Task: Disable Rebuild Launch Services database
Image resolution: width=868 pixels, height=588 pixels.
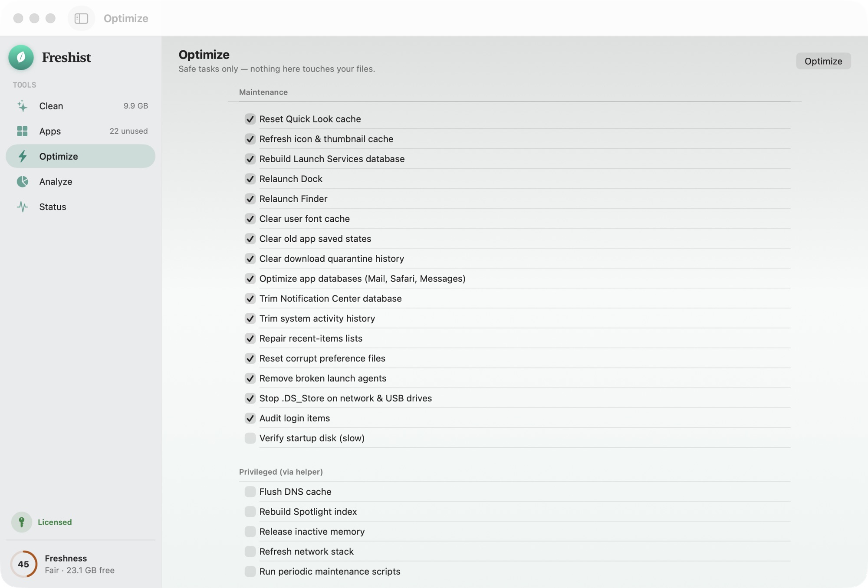Action: coord(250,159)
